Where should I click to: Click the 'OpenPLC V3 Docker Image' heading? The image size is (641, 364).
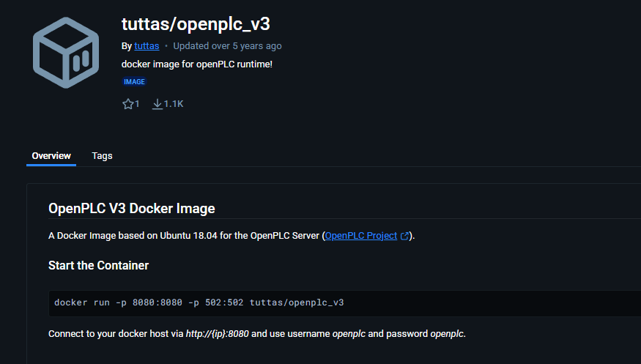(x=132, y=208)
